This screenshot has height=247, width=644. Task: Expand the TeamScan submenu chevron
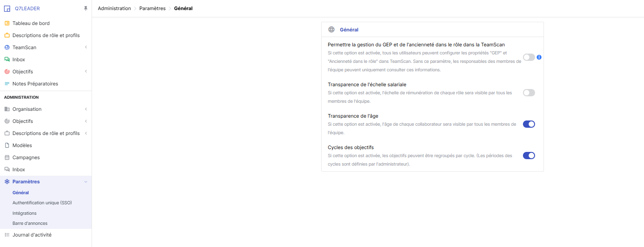point(86,48)
